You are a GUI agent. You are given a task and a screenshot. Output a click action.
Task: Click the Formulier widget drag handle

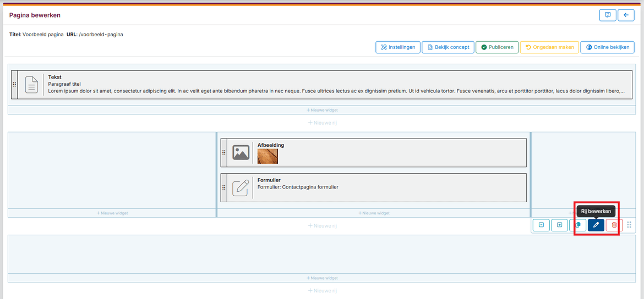click(x=223, y=187)
